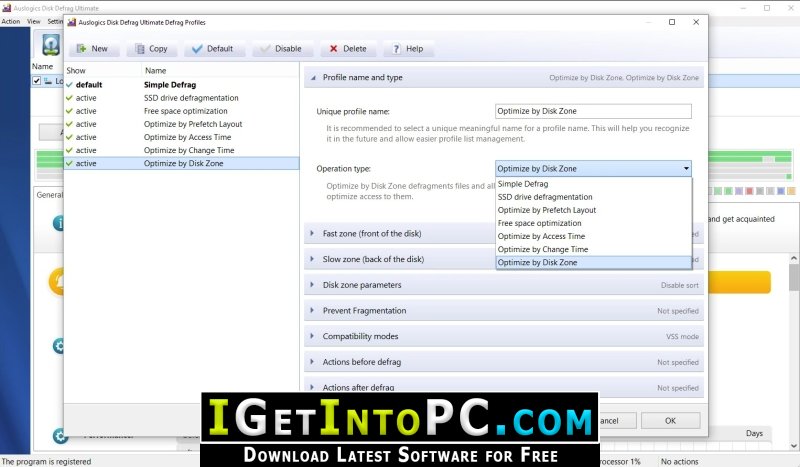The height and width of the screenshot is (467, 800).
Task: Open Action menu in main window
Action: point(11,21)
